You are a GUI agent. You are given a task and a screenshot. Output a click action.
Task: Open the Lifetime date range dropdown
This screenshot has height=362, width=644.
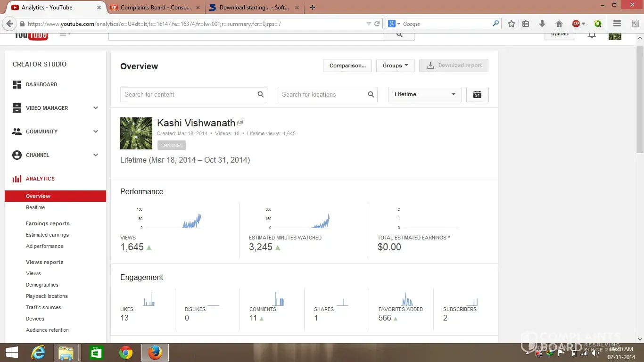[x=424, y=95]
